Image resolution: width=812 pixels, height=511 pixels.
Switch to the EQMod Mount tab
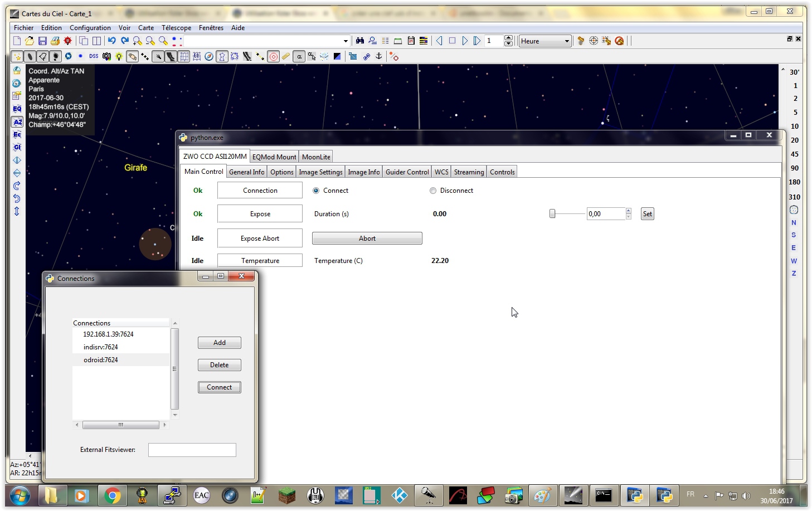click(x=274, y=157)
